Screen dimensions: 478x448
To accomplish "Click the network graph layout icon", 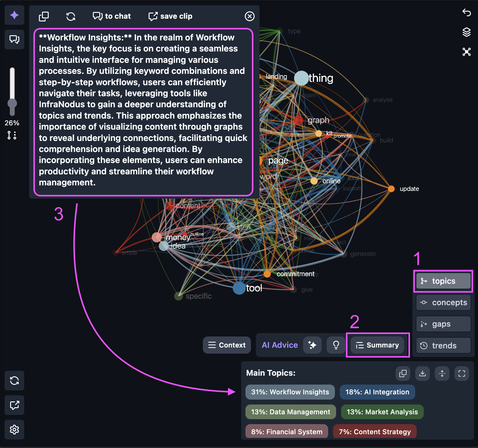I will point(466,52).
